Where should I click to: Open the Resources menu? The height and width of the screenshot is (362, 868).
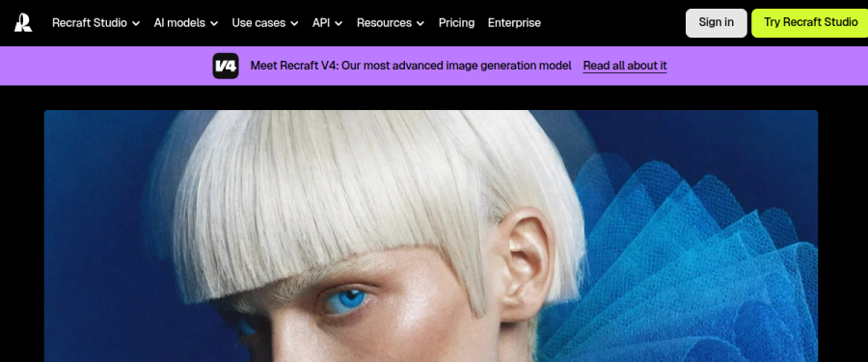tap(391, 23)
